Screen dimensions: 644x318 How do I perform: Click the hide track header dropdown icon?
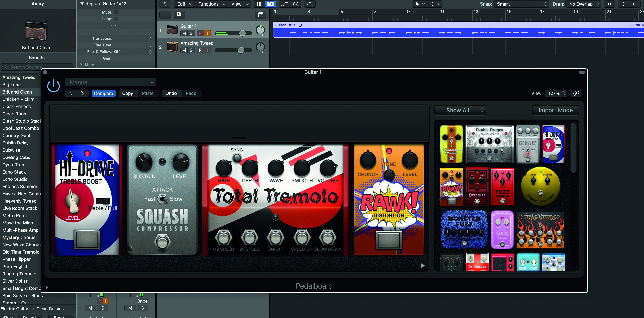pos(261,15)
